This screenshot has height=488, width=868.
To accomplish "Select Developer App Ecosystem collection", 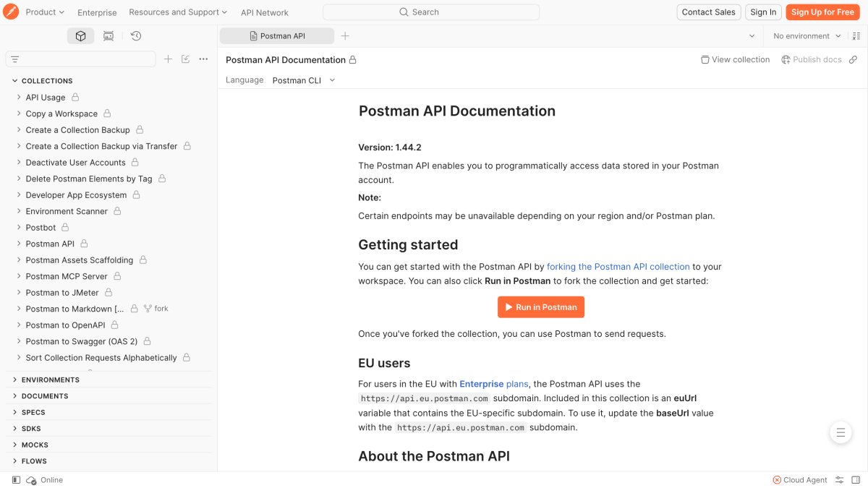I will 76,195.
